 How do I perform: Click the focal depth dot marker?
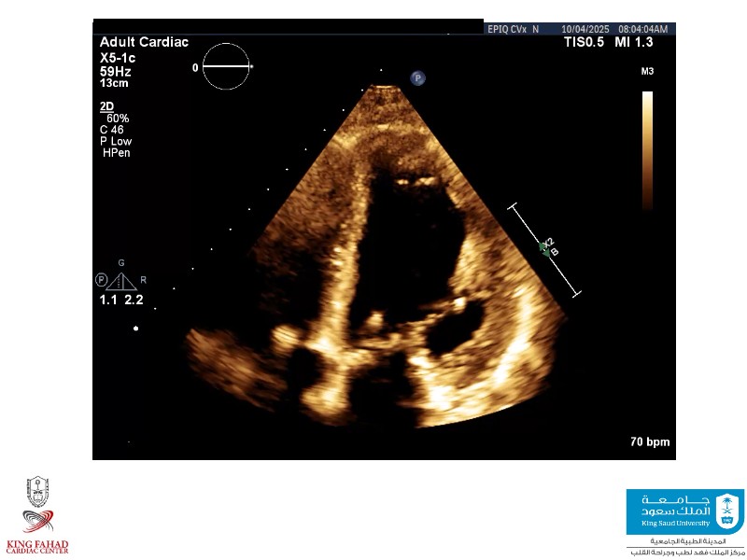pos(136,329)
